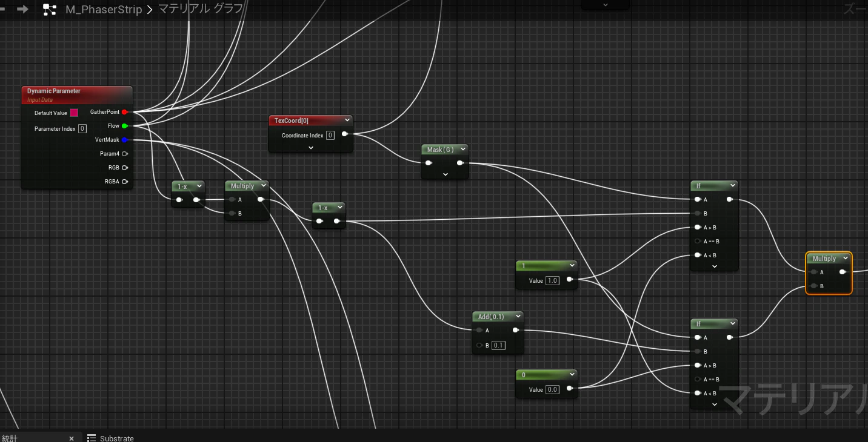Expand the Mask (G) node's bottom chevron
The width and height of the screenshot is (868, 442).
point(445,174)
